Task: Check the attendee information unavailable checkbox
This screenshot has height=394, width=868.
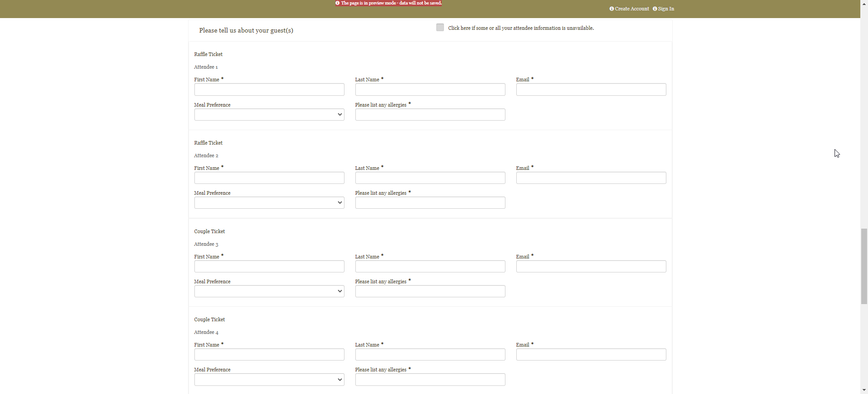Action: point(440,28)
